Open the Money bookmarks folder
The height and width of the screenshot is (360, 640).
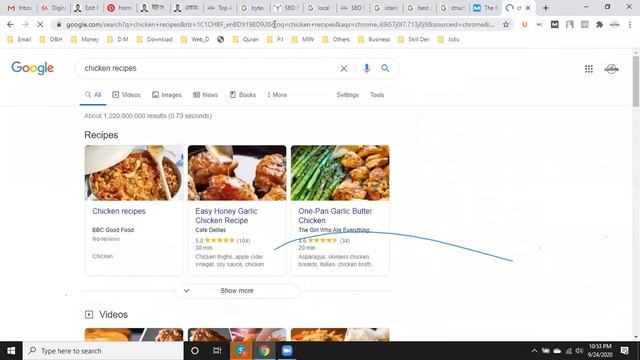pyautogui.click(x=85, y=40)
